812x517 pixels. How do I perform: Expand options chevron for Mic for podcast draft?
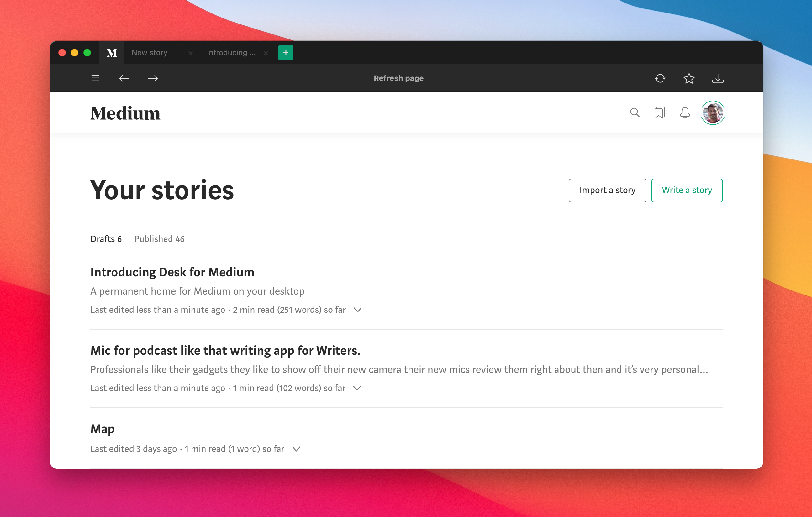[x=357, y=388]
